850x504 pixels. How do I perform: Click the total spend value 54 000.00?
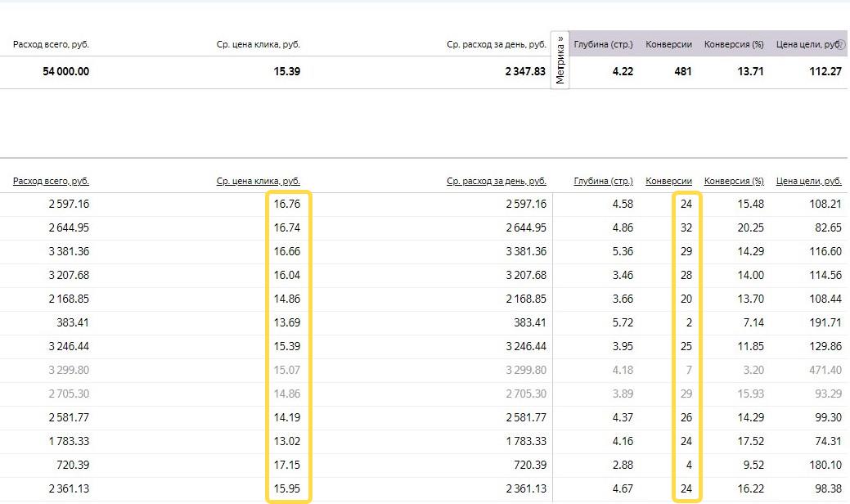pos(66,72)
